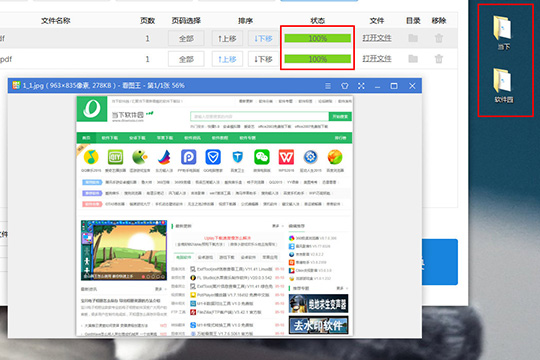Click the 全部 page-selection button in the first row
Image resolution: width=540 pixels, height=360 pixels.
pyautogui.click(x=186, y=38)
